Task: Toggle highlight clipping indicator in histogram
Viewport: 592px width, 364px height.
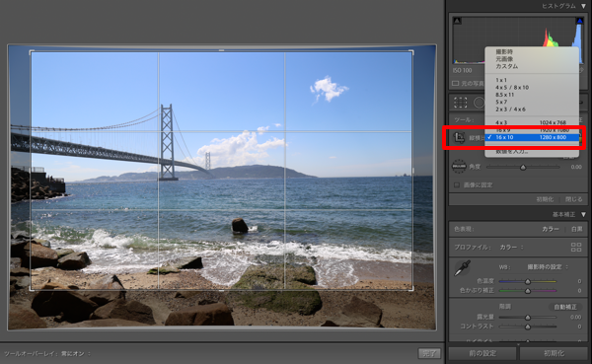Action: coord(579,21)
